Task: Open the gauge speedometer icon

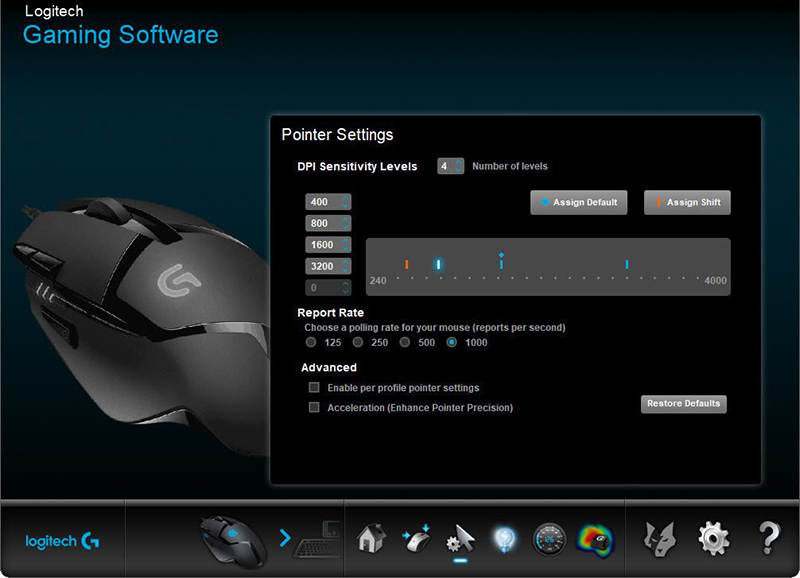Action: (550, 539)
